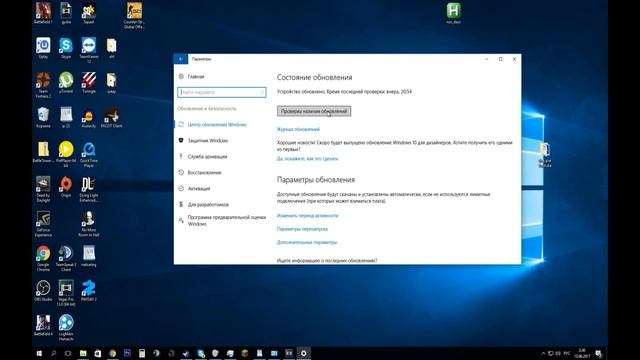
Task: Select the Uplay desktop shortcut
Action: coord(43,48)
